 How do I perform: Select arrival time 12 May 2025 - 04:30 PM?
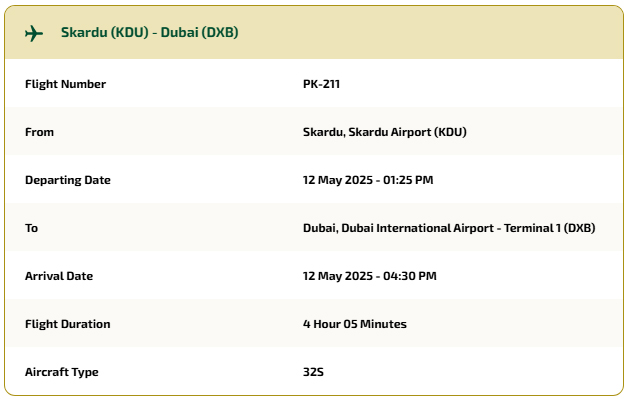(x=370, y=276)
